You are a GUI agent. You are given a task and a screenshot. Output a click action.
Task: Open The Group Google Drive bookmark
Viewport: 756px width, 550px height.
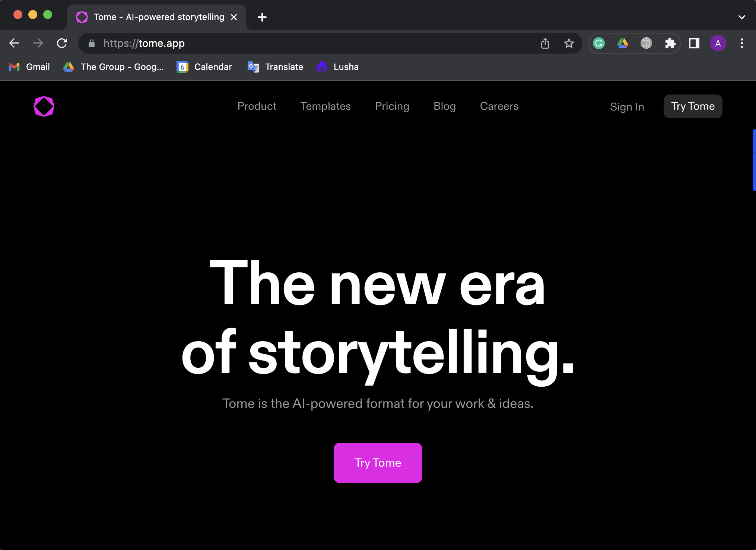[113, 67]
